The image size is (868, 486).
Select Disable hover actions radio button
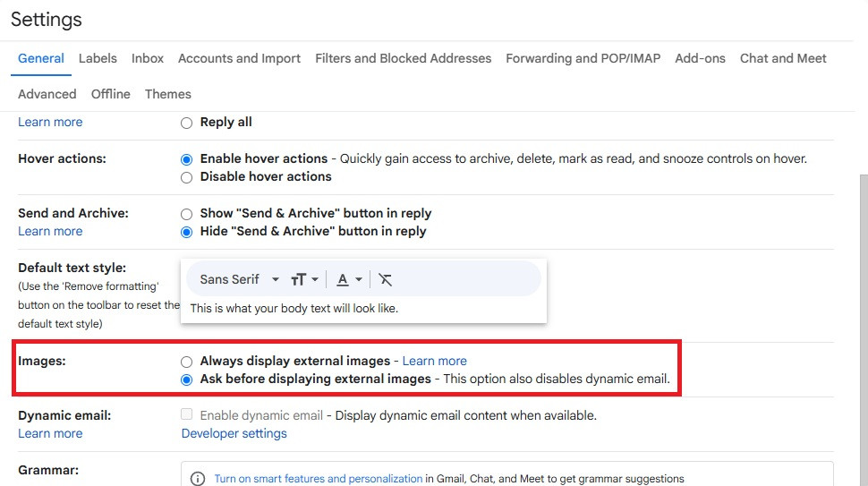pyautogui.click(x=186, y=178)
